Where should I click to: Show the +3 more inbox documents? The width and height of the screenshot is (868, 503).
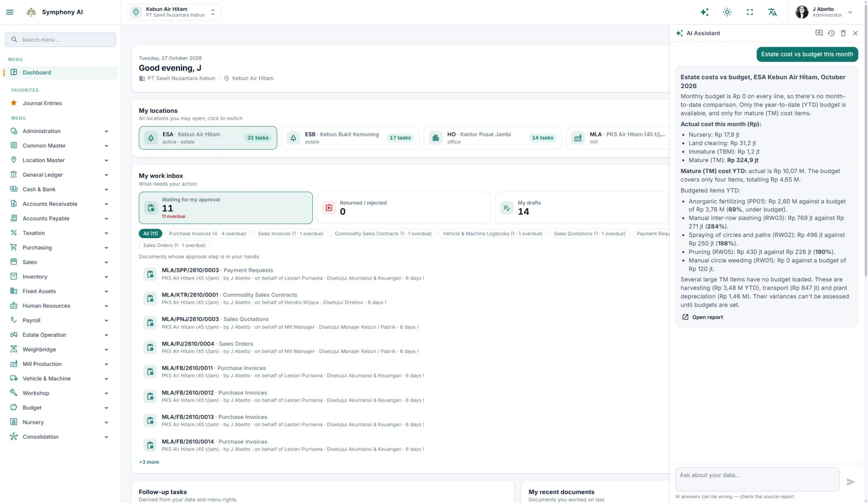[149, 462]
